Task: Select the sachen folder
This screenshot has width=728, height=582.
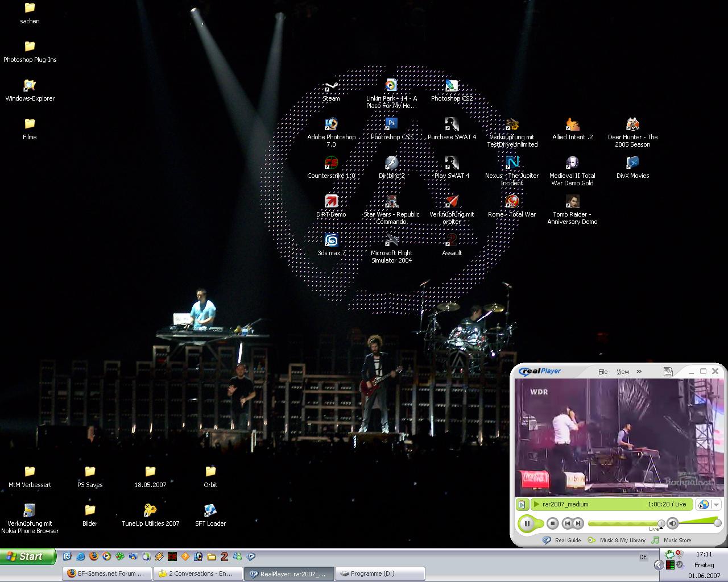Action: tap(30, 14)
